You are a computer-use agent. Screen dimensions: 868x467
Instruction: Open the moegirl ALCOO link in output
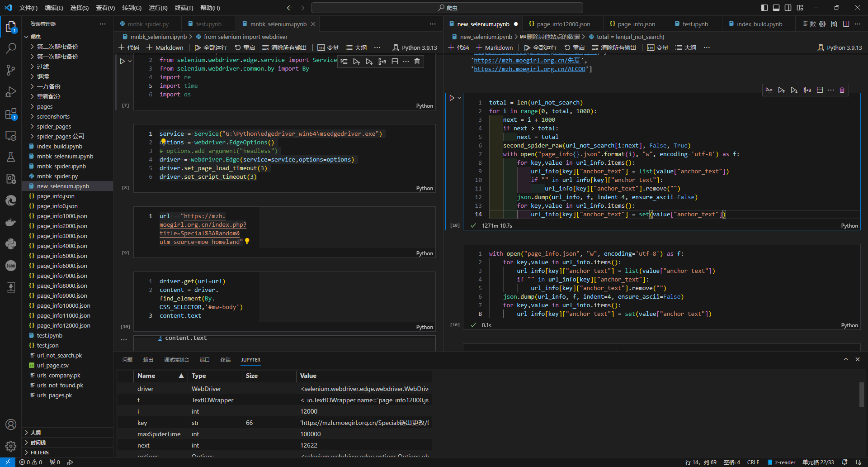click(529, 69)
